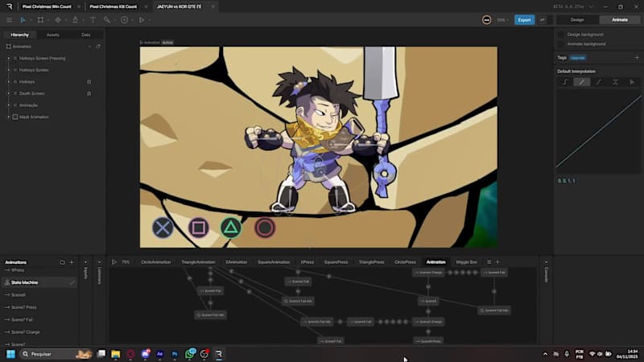The image size is (644, 362).
Task: Expand the Death Screen hierarchy item
Action: [8, 93]
